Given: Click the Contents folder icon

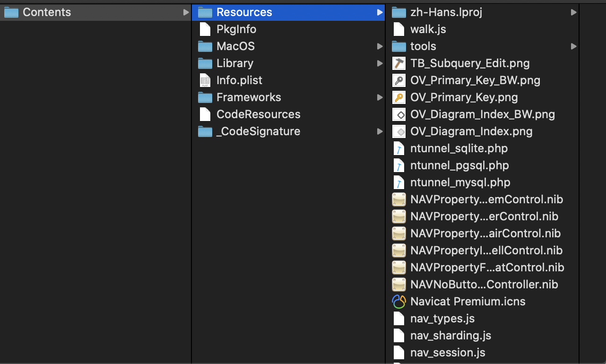Looking at the screenshot, I should pos(11,12).
